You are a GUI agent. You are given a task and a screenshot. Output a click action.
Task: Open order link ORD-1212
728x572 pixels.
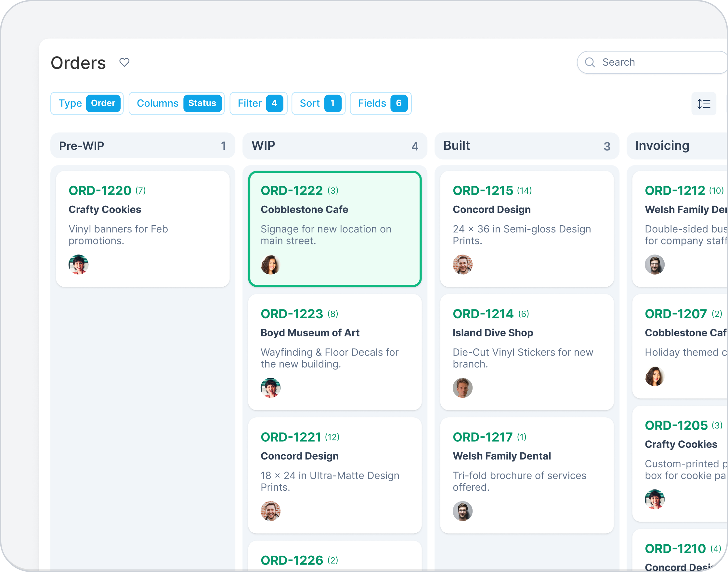click(x=675, y=191)
